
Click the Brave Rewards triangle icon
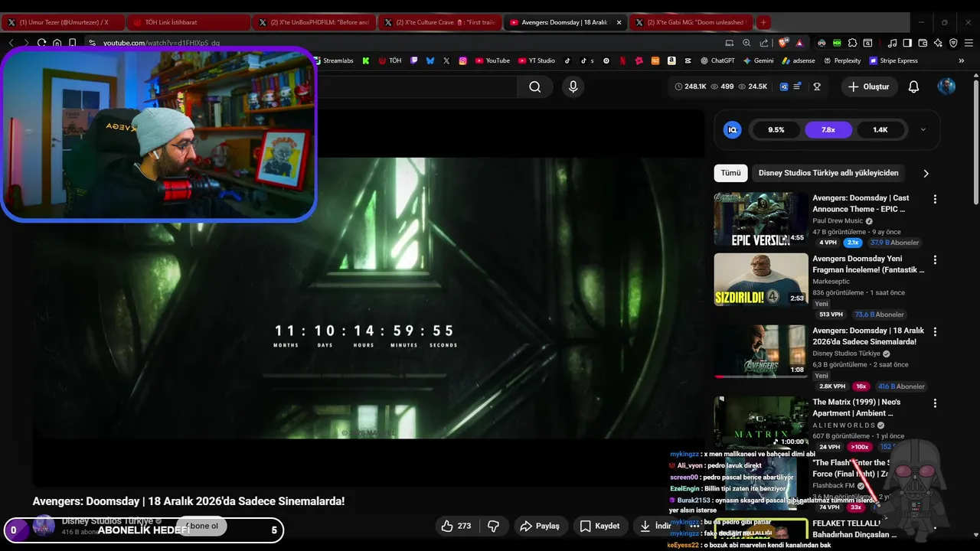(799, 43)
